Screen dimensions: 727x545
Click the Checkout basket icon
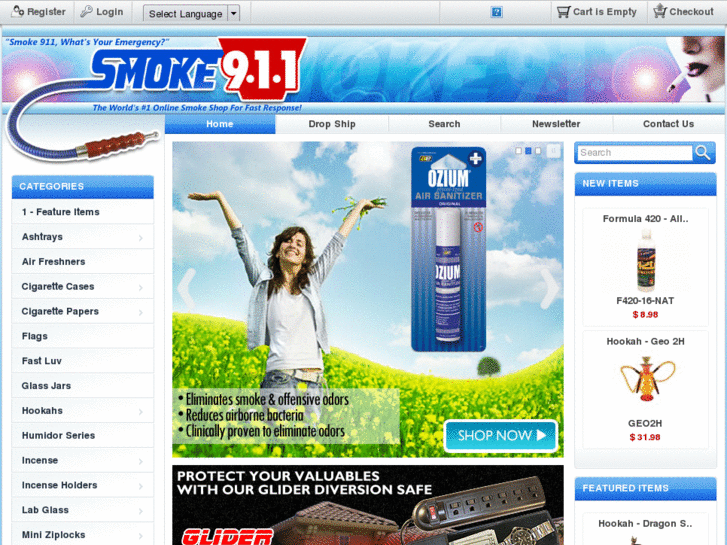pos(660,11)
